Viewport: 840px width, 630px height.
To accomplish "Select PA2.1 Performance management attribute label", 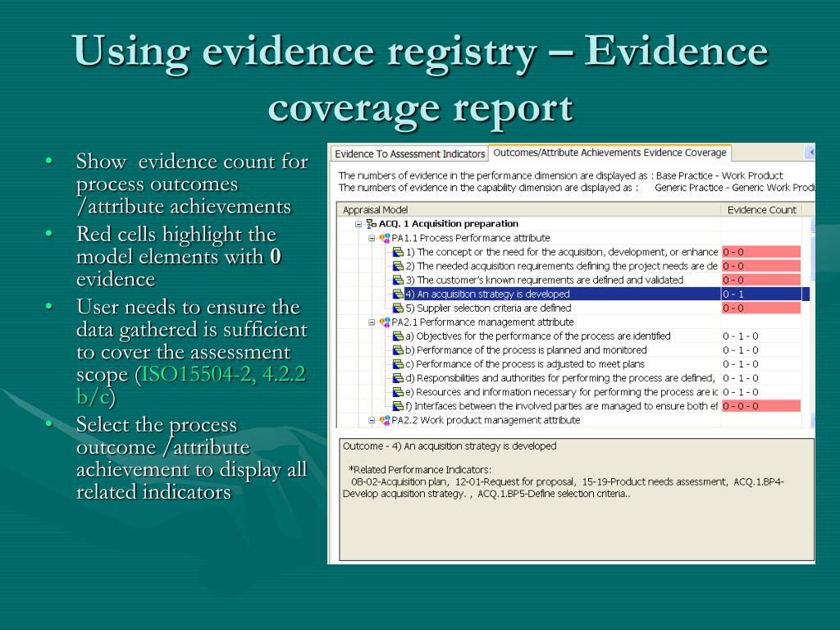I will click(x=482, y=322).
